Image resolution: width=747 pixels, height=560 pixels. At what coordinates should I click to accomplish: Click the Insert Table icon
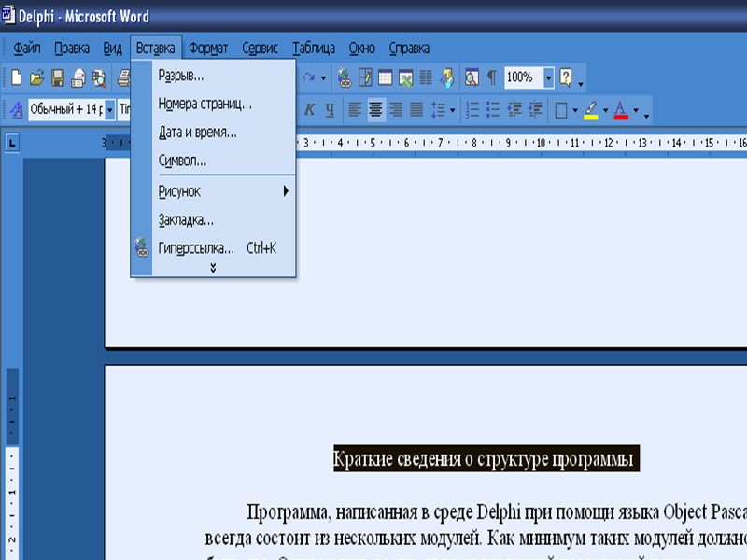[385, 77]
